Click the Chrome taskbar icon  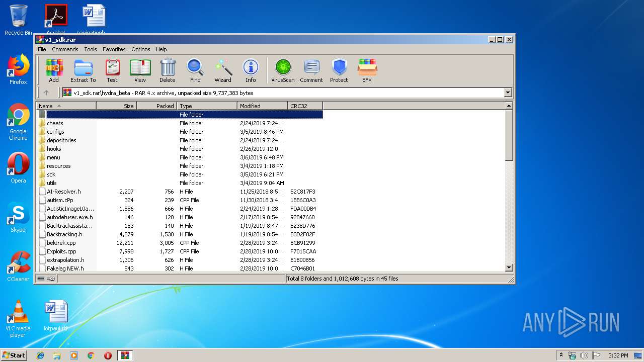pyautogui.click(x=91, y=355)
